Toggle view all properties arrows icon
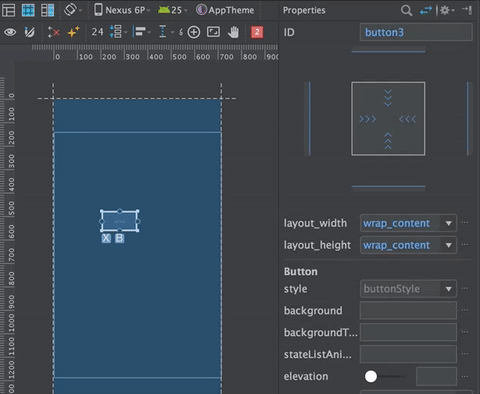The width and height of the screenshot is (480, 394). click(x=426, y=11)
